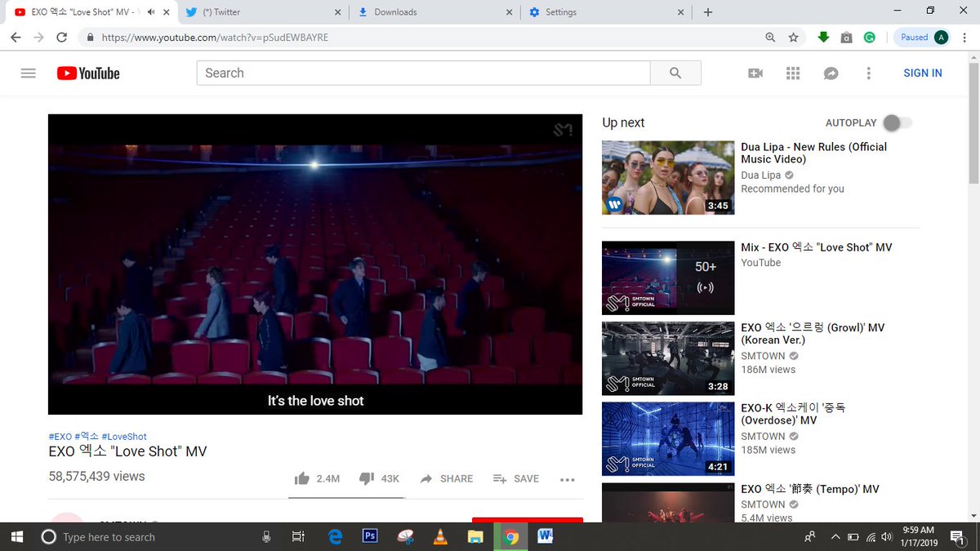Save video to a playlist
This screenshot has height=551, width=980.
tap(516, 479)
